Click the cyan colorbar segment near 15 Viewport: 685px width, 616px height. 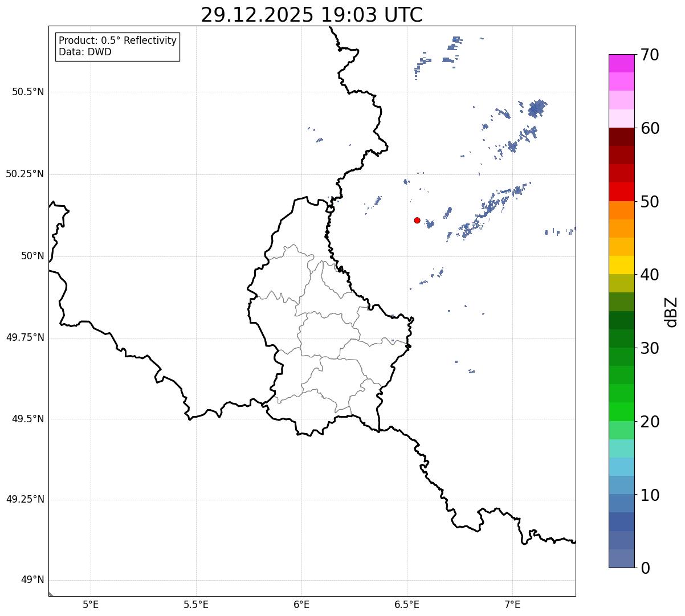click(x=622, y=467)
